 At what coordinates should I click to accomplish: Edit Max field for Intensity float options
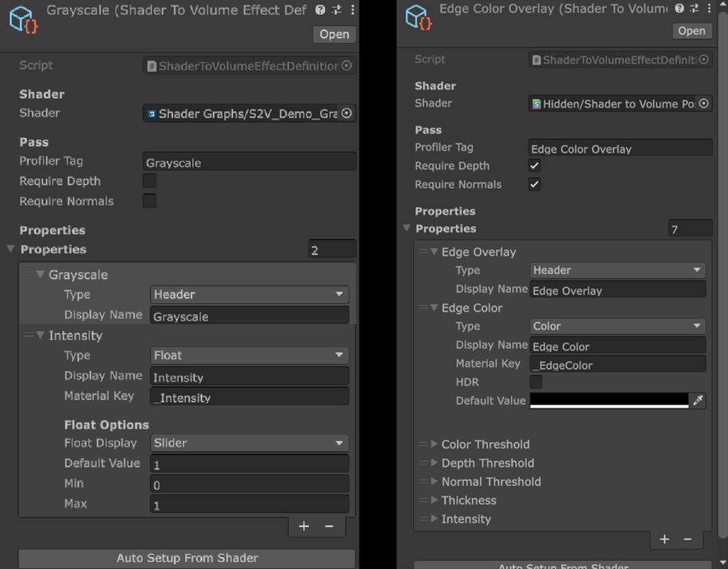coord(249,504)
